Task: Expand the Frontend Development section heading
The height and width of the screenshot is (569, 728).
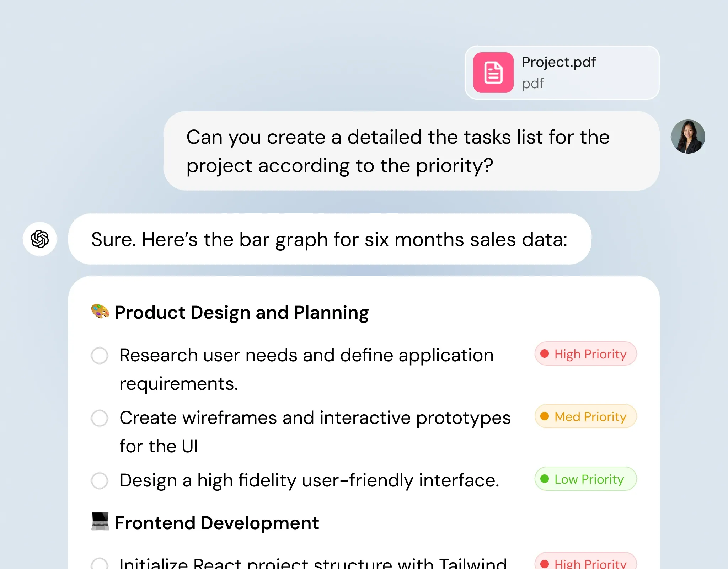Action: tap(216, 523)
